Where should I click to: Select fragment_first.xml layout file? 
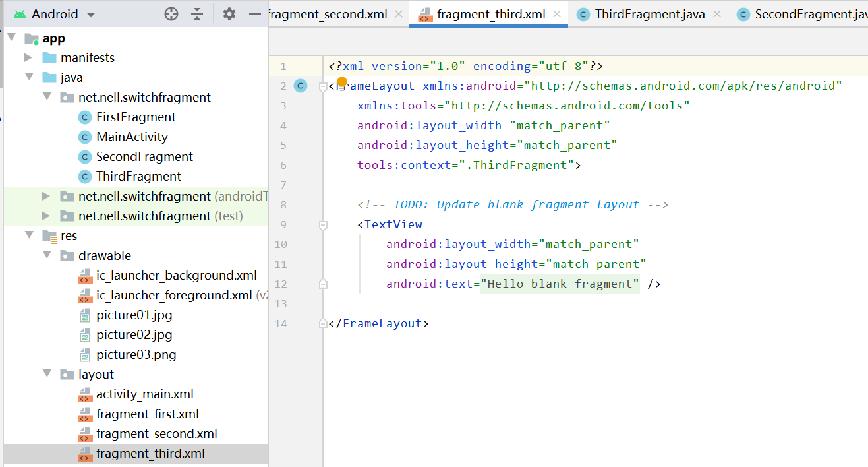click(148, 414)
